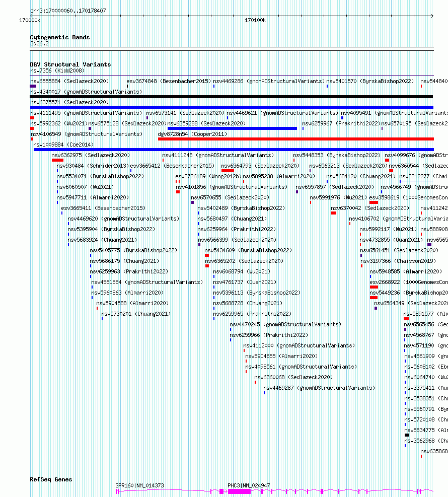Click nsv5895238 (Almarri2020) label

pyautogui.click(x=279, y=176)
